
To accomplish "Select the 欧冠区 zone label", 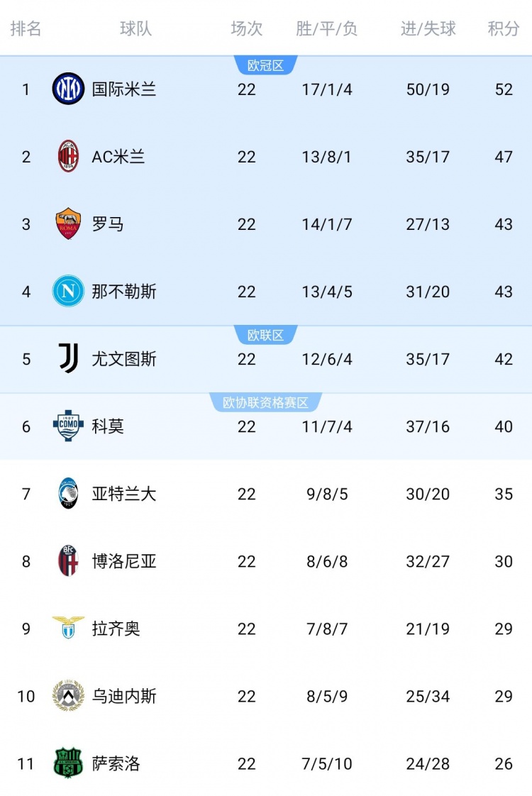I will pos(265,66).
